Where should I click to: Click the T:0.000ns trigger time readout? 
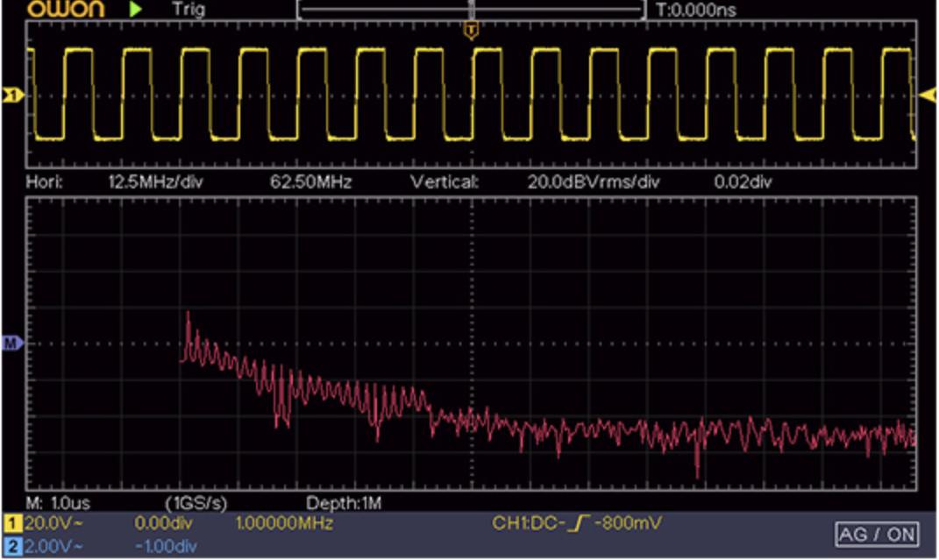696,11
